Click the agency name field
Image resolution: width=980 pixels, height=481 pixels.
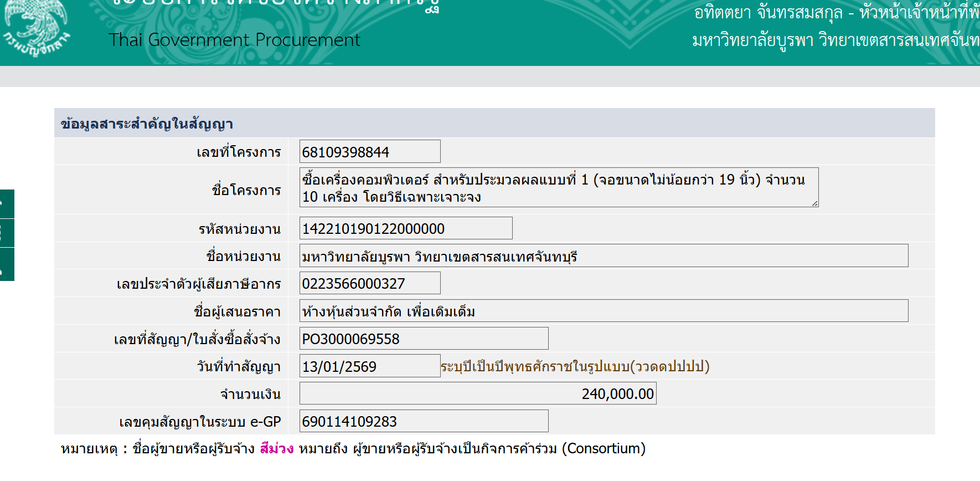(603, 256)
